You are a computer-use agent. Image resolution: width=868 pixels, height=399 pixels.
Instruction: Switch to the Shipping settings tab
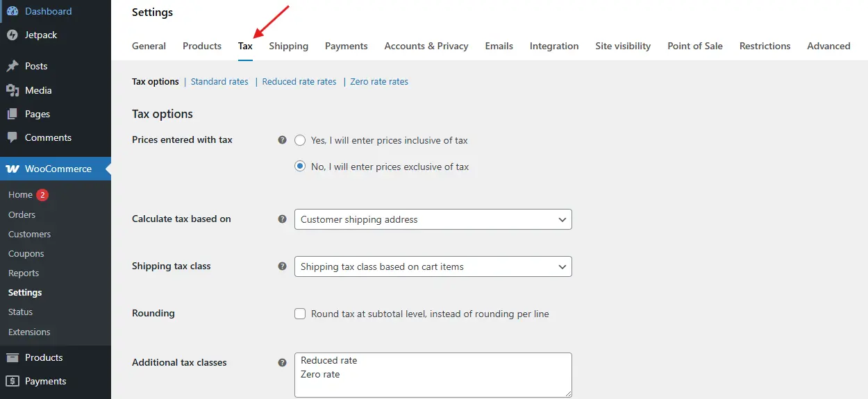pos(289,46)
